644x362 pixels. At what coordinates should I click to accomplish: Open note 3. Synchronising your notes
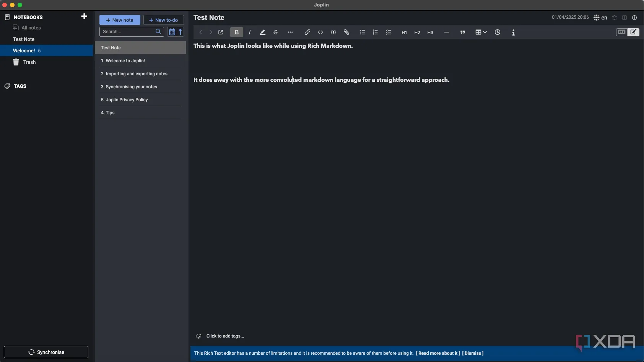(140, 87)
